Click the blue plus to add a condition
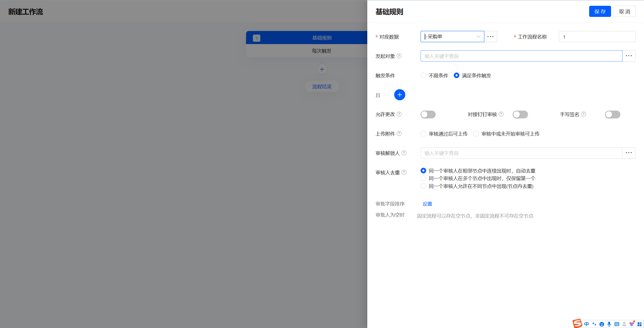Screen dimensions: 644x328 tap(399, 95)
